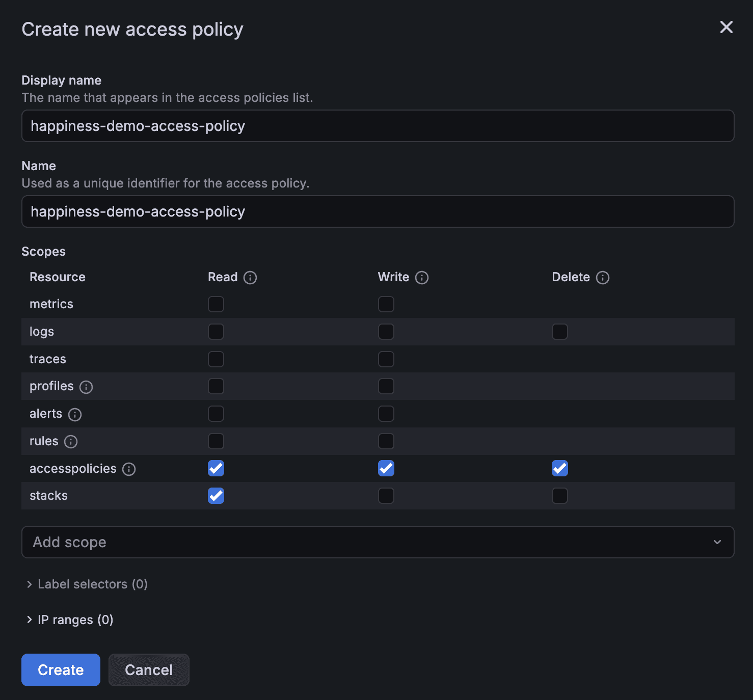Click the accesspolicies info icon
Image resolution: width=753 pixels, height=700 pixels.
(x=128, y=469)
